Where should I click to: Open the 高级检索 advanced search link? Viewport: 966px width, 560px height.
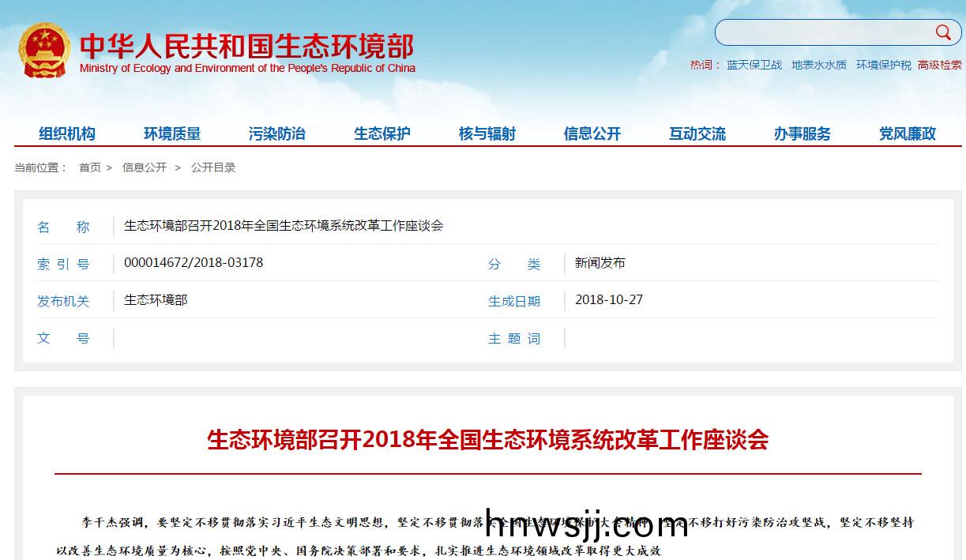coord(940,65)
